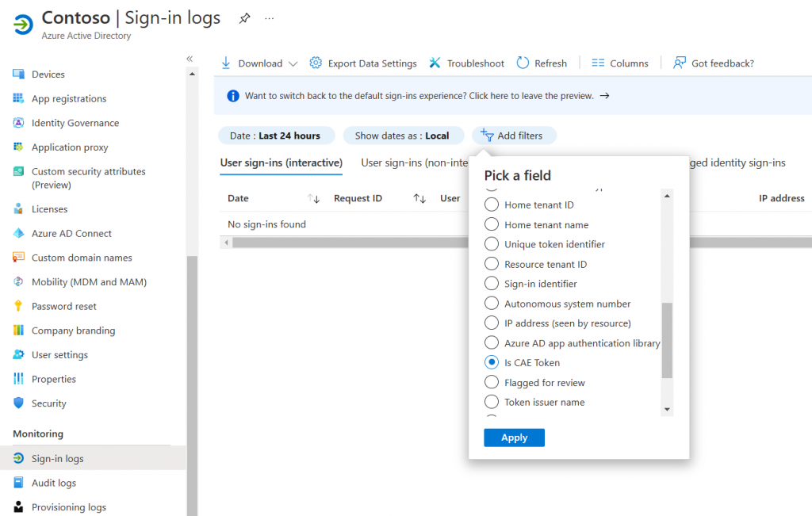
Task: Click the Columns button
Action: click(620, 63)
